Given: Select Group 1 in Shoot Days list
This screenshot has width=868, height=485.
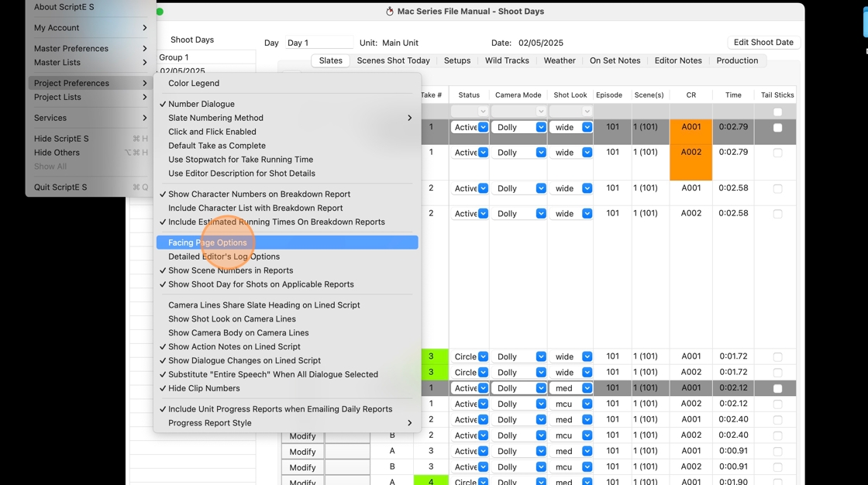Looking at the screenshot, I should point(206,57).
